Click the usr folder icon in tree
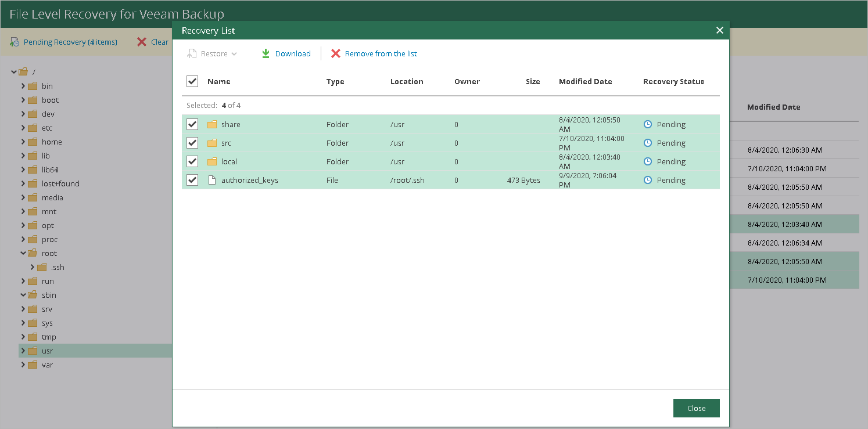868x429 pixels. 33,351
